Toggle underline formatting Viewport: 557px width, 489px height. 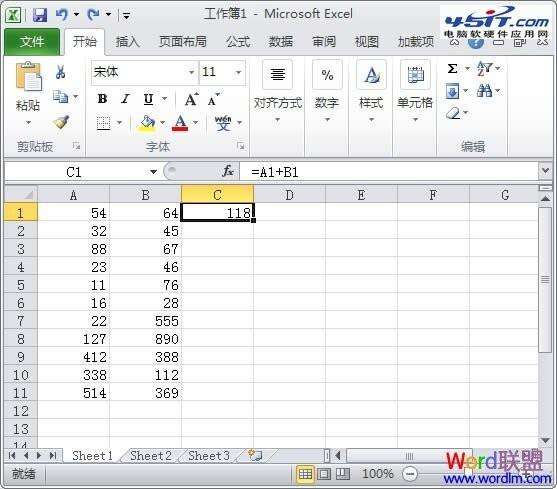click(148, 99)
